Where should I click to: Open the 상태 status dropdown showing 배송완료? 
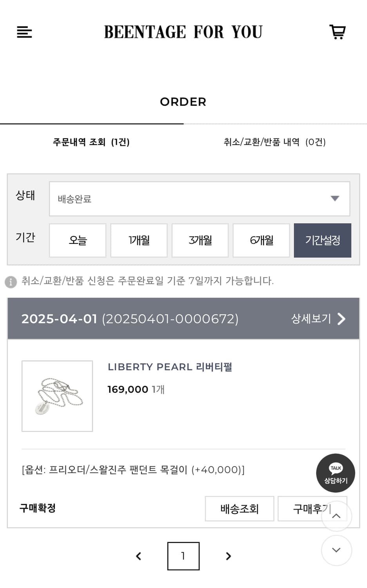(x=199, y=199)
